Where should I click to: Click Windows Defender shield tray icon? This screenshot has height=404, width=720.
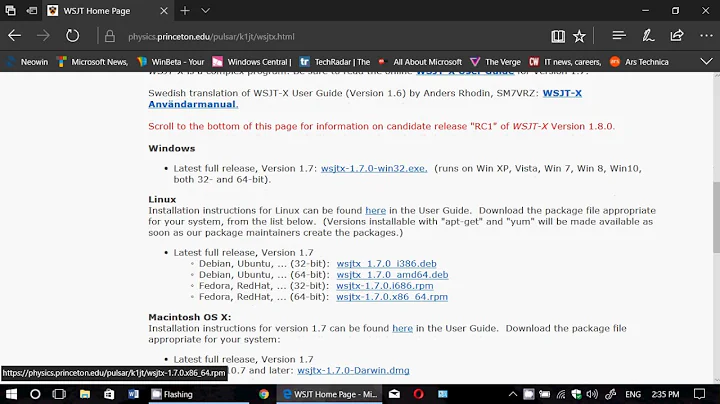pos(576,394)
